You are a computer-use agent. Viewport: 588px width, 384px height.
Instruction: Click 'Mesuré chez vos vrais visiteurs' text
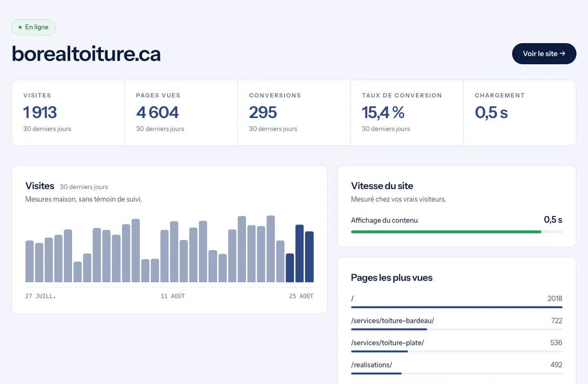(398, 199)
